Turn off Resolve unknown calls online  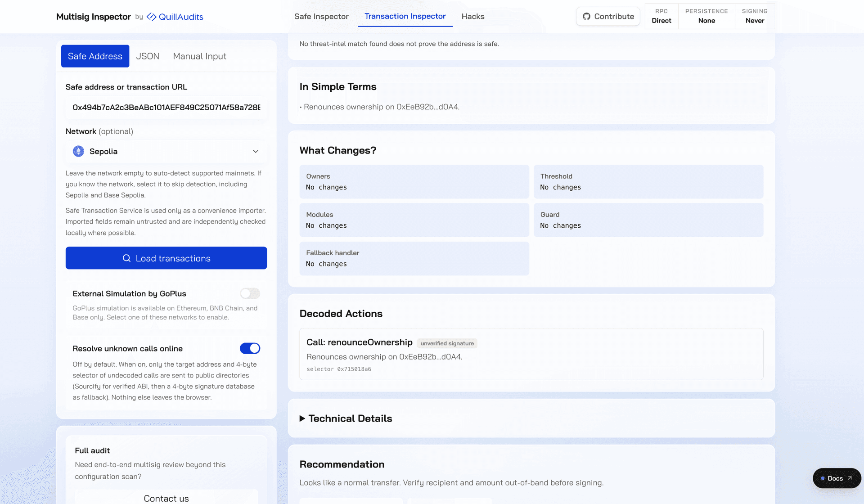click(250, 348)
